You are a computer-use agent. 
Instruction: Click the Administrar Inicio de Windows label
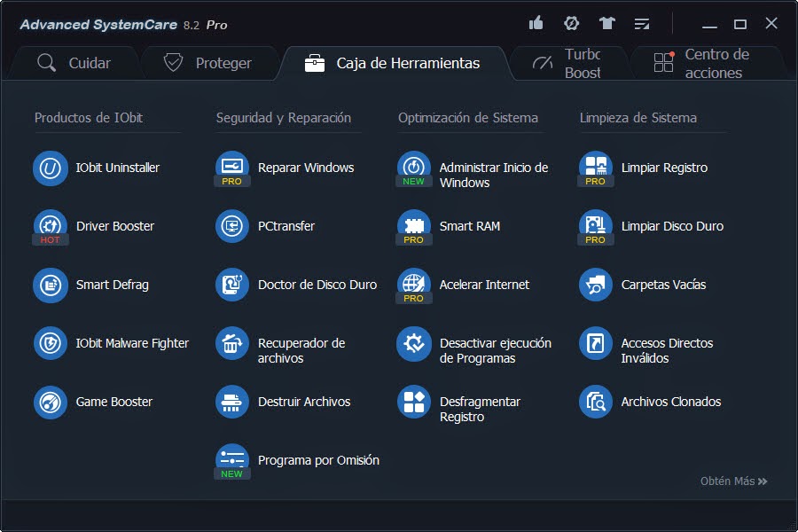(x=494, y=176)
